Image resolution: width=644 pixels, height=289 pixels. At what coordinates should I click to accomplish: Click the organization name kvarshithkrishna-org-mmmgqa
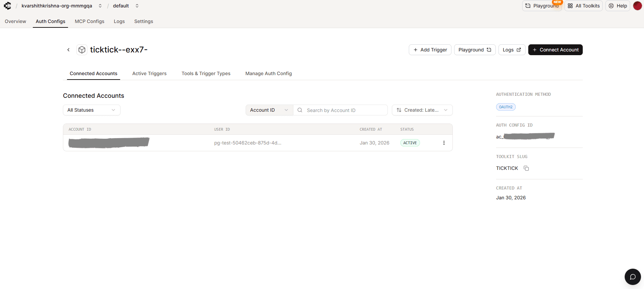coord(57,6)
